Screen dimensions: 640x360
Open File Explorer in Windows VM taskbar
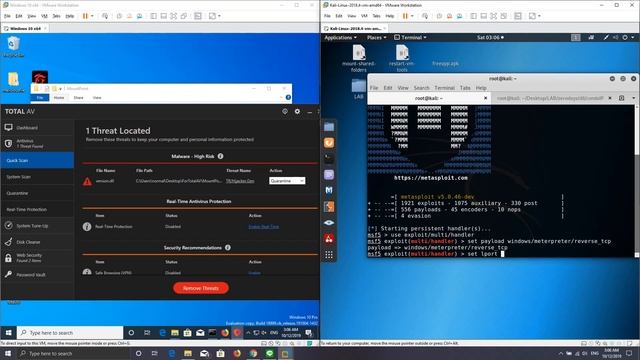(x=175, y=333)
